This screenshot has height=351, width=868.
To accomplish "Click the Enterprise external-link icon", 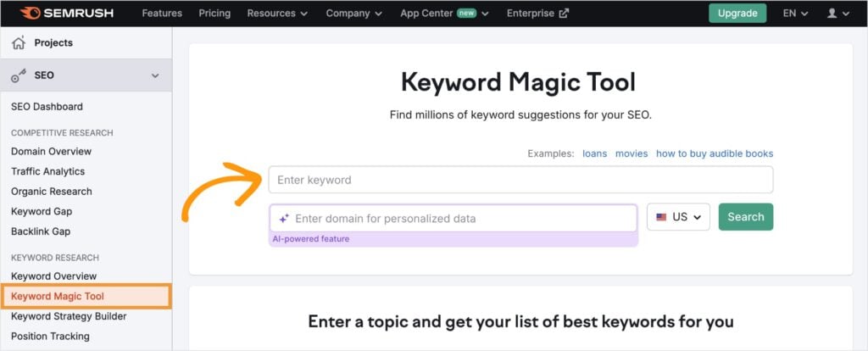I will coord(564,14).
